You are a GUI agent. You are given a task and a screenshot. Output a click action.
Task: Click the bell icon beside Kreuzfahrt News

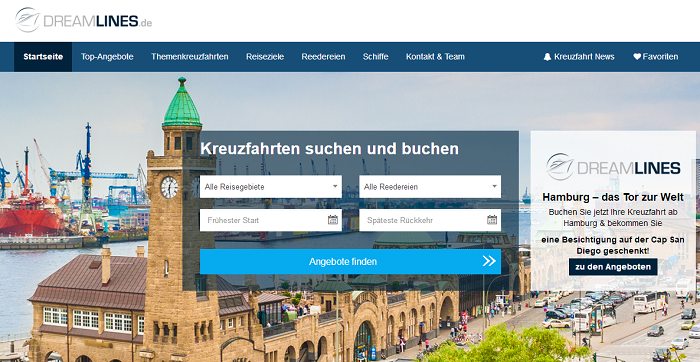tap(547, 57)
